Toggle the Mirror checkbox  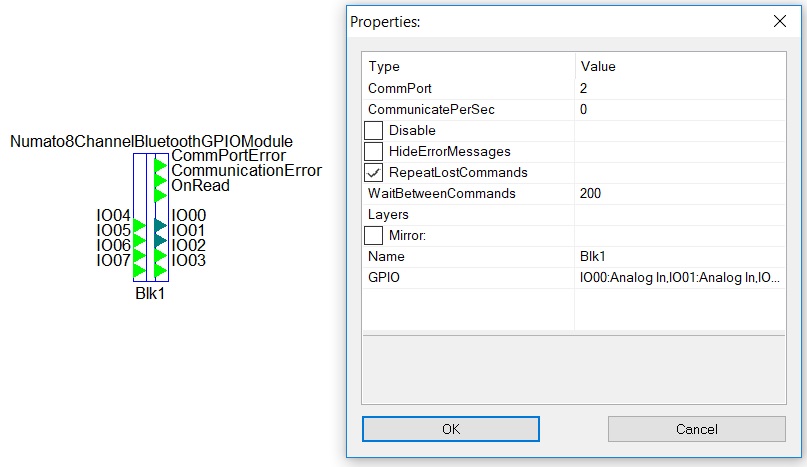point(374,235)
